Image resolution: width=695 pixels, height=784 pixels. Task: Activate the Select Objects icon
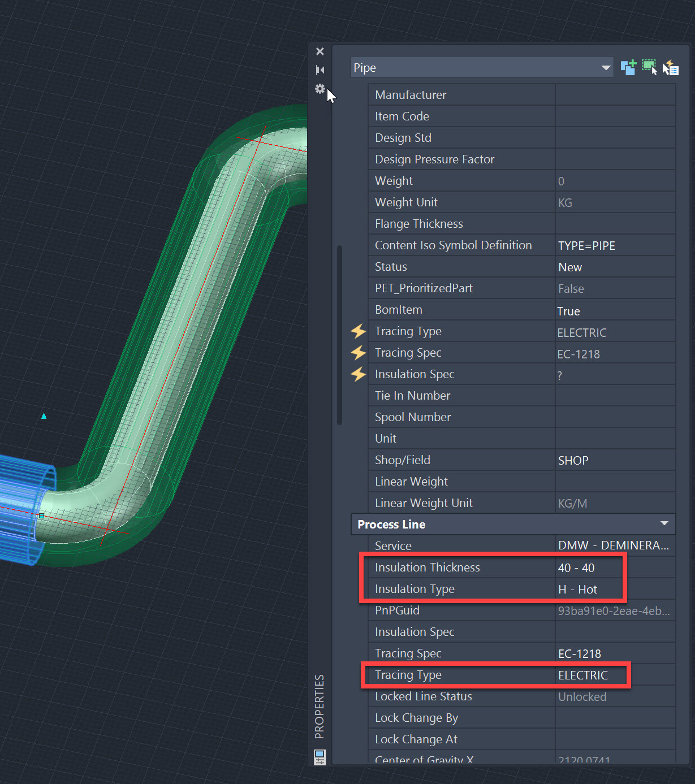tap(649, 67)
